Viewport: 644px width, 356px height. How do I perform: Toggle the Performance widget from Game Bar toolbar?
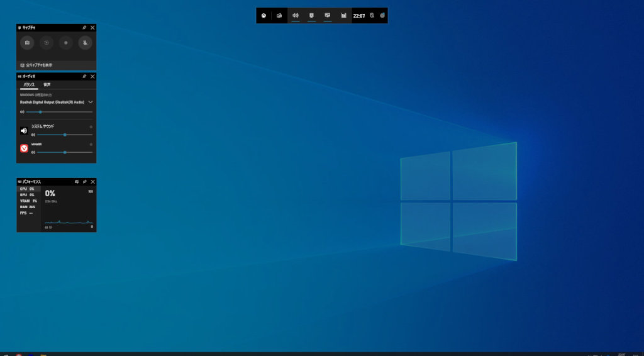coord(327,16)
